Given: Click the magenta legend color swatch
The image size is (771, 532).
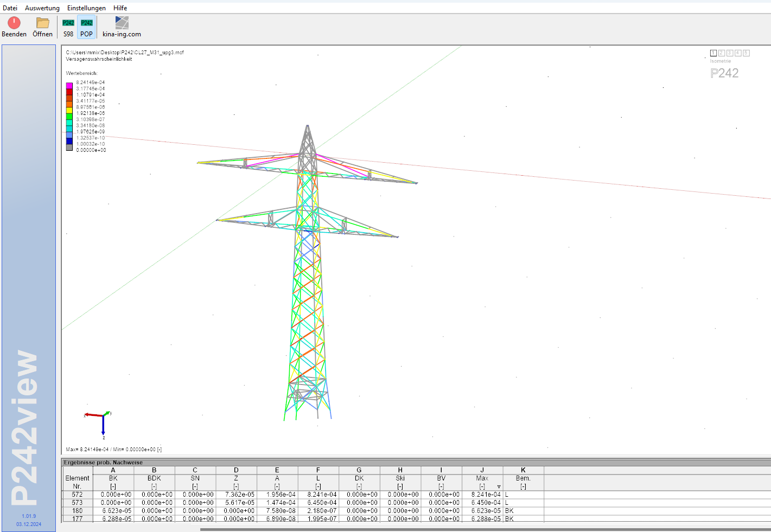Looking at the screenshot, I should [x=69, y=86].
